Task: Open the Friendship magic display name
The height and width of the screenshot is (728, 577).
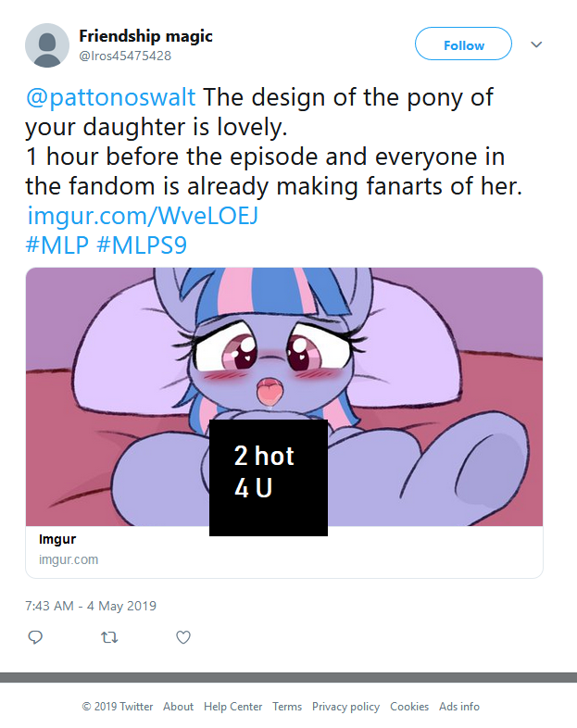Action: (x=145, y=36)
